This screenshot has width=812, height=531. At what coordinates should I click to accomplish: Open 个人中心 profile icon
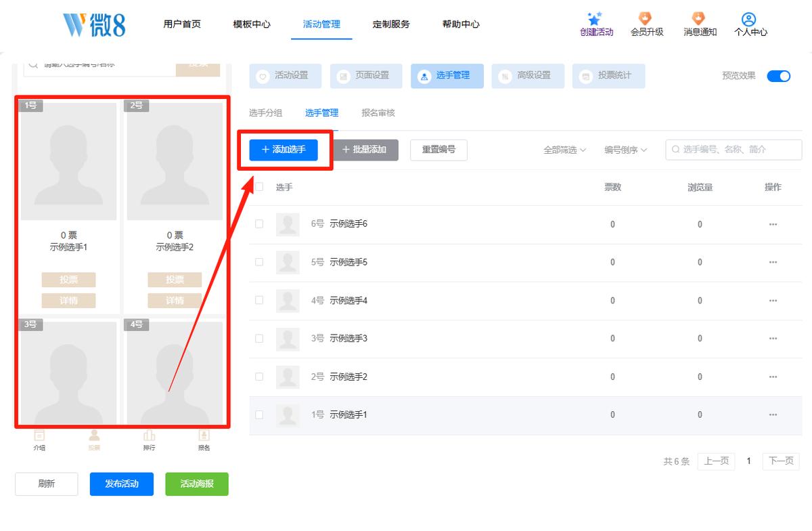coord(748,18)
